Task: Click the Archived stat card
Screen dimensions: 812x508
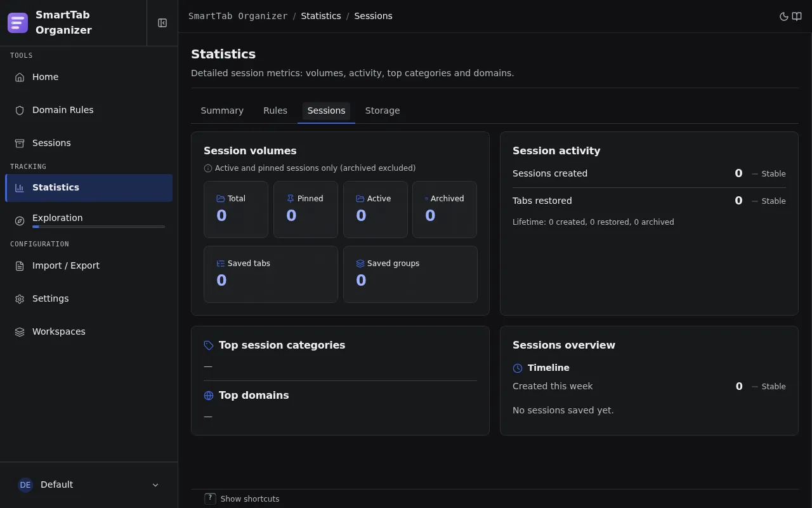Action: pyautogui.click(x=445, y=210)
